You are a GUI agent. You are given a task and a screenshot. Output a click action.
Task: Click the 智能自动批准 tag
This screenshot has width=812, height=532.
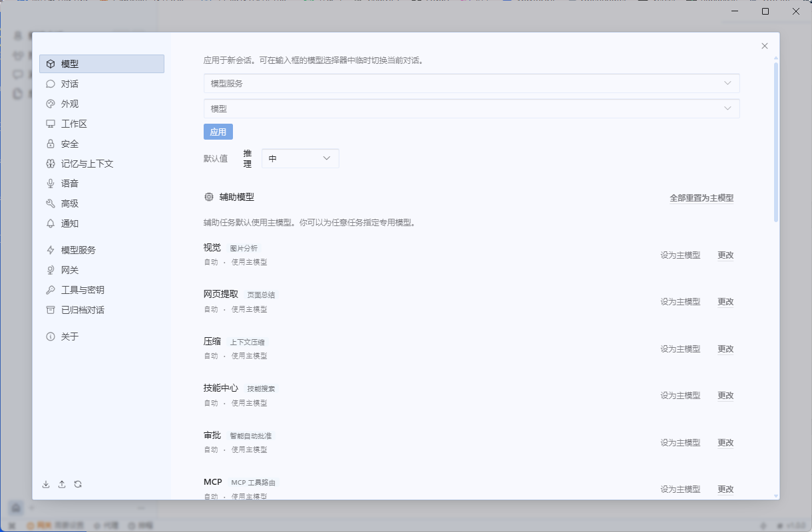(x=251, y=436)
